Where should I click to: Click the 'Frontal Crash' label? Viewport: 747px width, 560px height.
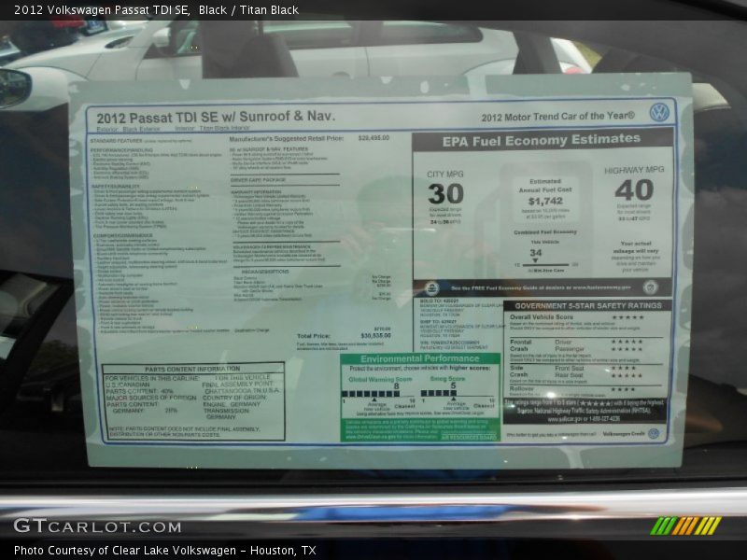[520, 345]
